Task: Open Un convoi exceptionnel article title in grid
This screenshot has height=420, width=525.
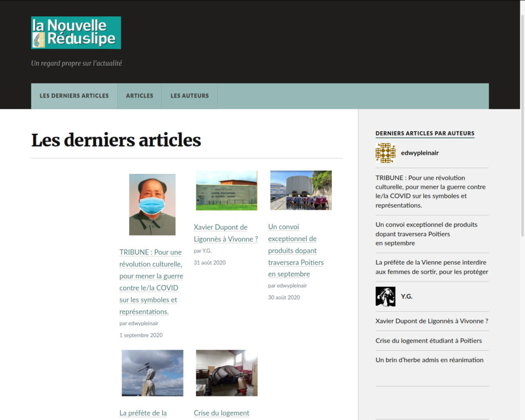Action: (296, 250)
